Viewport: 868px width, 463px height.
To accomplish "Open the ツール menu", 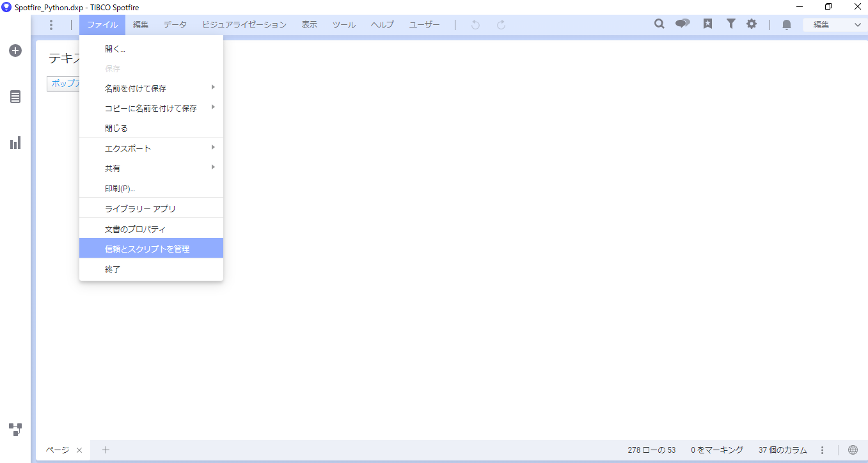I will click(x=344, y=25).
